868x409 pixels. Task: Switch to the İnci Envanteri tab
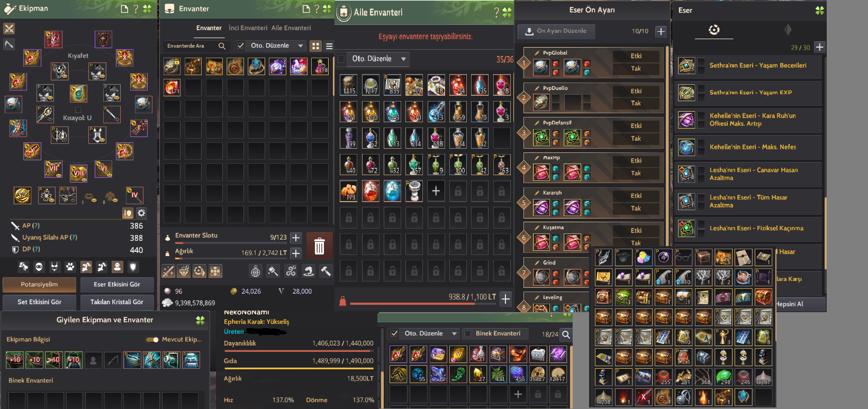tap(248, 28)
